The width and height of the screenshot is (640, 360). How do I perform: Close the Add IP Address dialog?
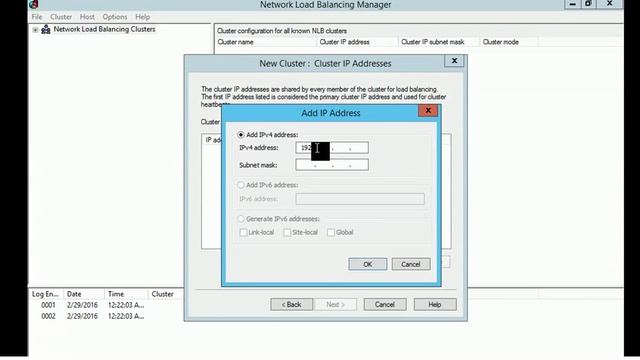428,110
